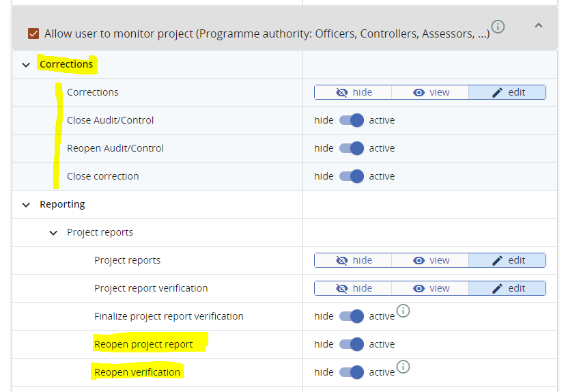Toggle the Reopen Audit/Control switch
The width and height of the screenshot is (579, 392).
tap(352, 148)
